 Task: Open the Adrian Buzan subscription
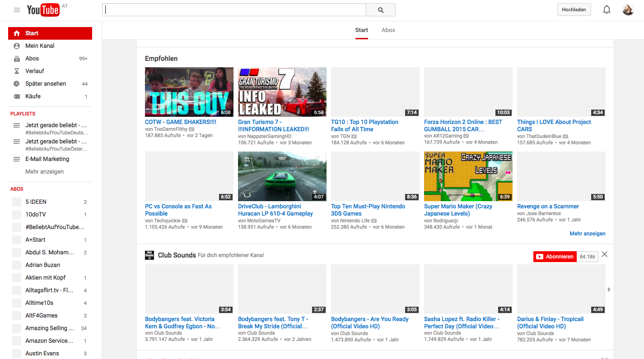click(x=50, y=265)
